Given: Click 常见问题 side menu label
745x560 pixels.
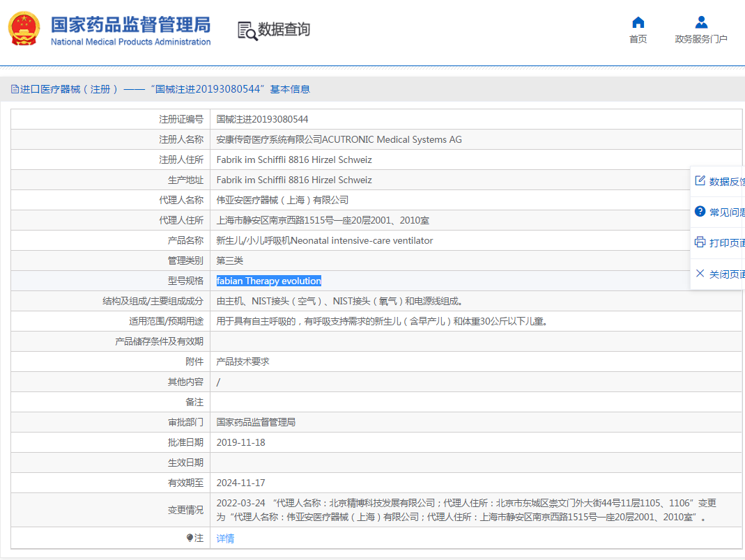Looking at the screenshot, I should coord(727,212).
